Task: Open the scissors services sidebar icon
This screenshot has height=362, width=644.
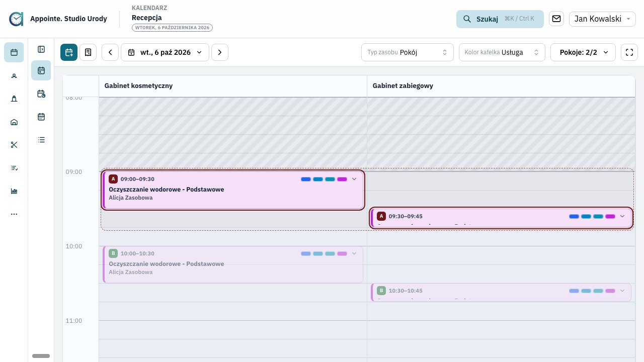Action: tap(14, 145)
